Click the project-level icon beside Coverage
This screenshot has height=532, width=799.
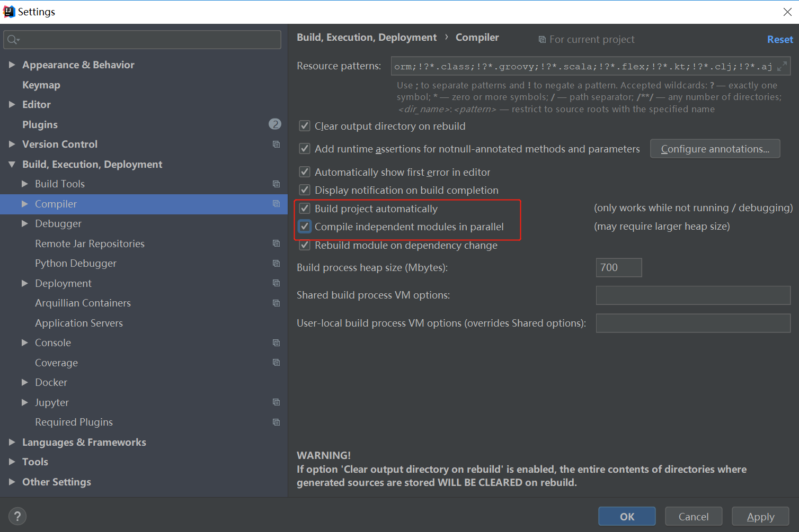pos(276,363)
